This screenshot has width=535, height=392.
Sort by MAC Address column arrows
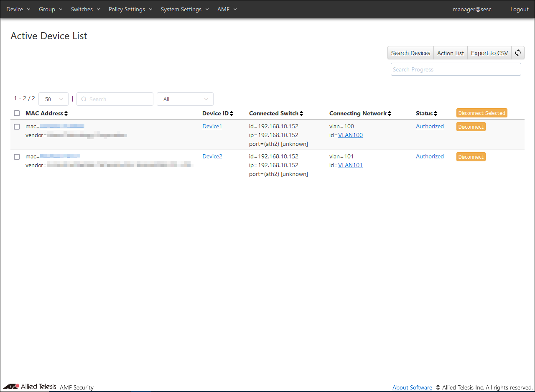[66, 114]
